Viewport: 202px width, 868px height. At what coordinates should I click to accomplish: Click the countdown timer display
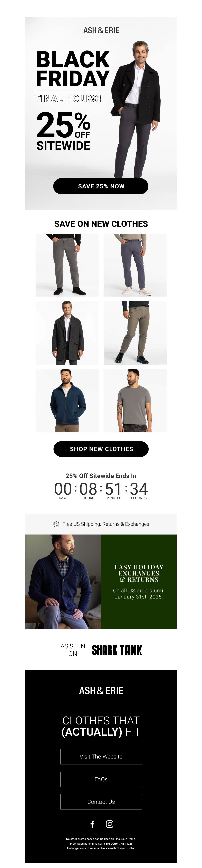(x=101, y=491)
